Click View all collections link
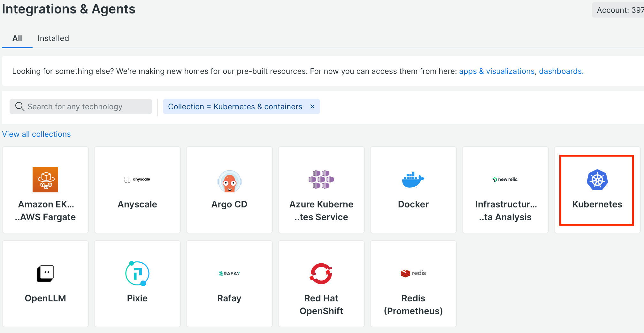 coord(36,134)
